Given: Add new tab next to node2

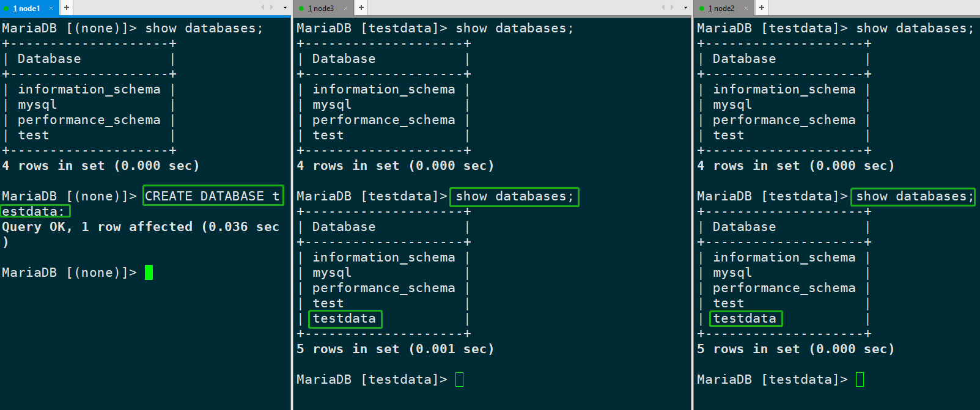Looking at the screenshot, I should coord(762,7).
